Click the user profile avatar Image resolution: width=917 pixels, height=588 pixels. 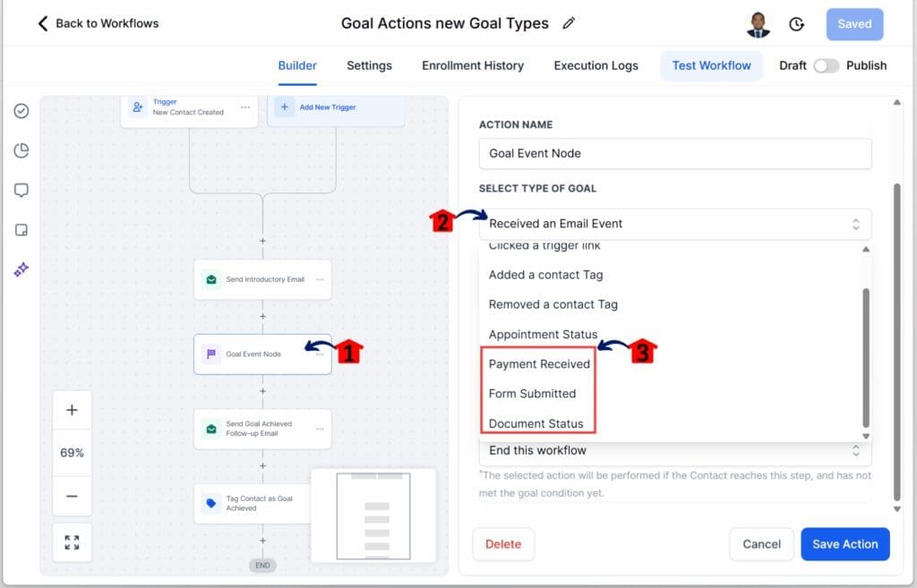(758, 24)
